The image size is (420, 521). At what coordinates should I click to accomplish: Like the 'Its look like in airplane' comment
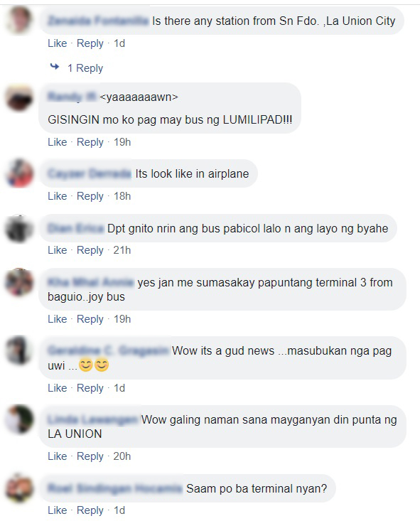[57, 196]
